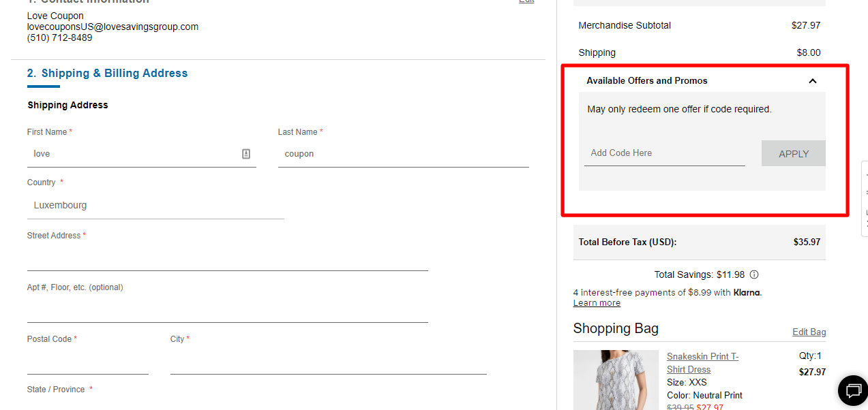Click the Street Address input field

point(228,258)
